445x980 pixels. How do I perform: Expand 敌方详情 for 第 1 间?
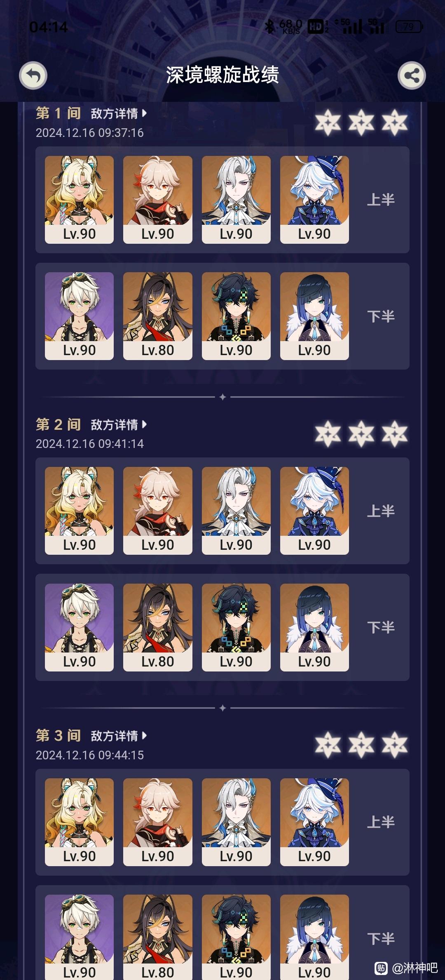click(119, 113)
